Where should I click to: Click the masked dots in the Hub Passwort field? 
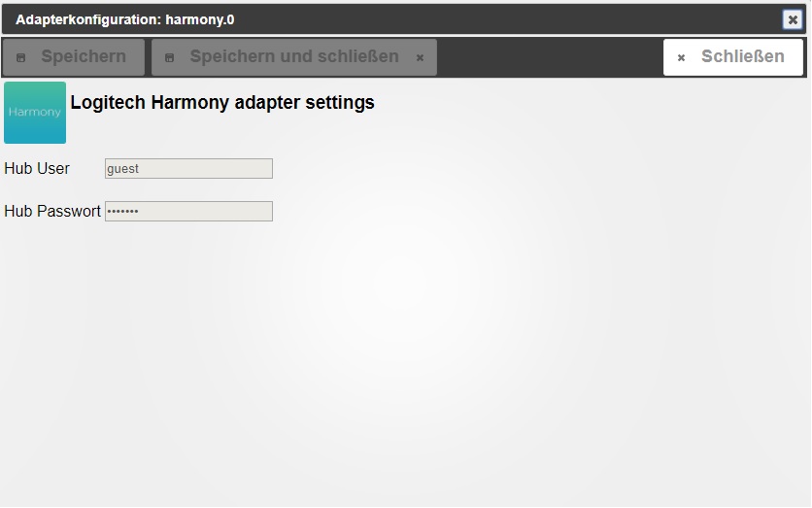tap(122, 212)
